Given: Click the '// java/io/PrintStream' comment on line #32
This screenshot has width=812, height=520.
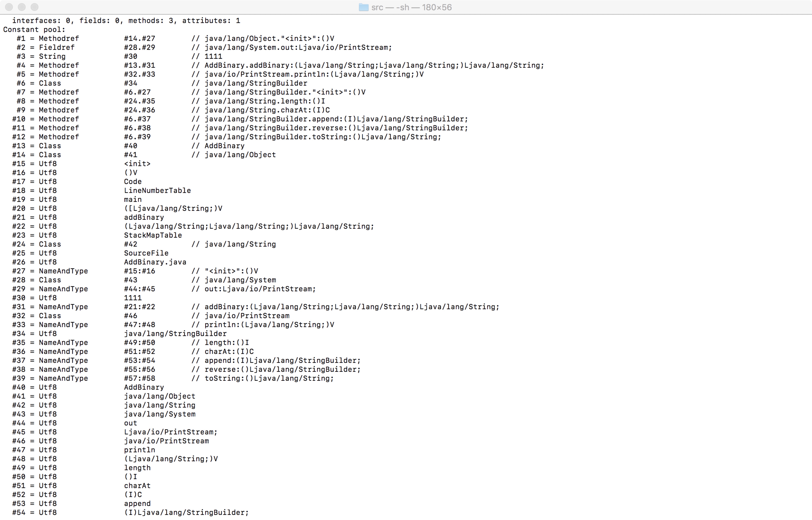Looking at the screenshot, I should click(x=241, y=316).
